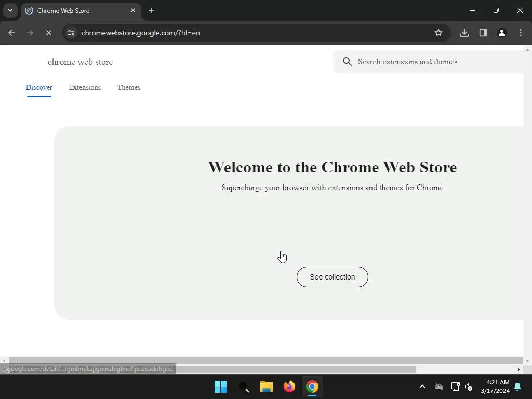The height and width of the screenshot is (399, 532).
Task: Open the tab search dropdown arrow
Action: click(10, 10)
